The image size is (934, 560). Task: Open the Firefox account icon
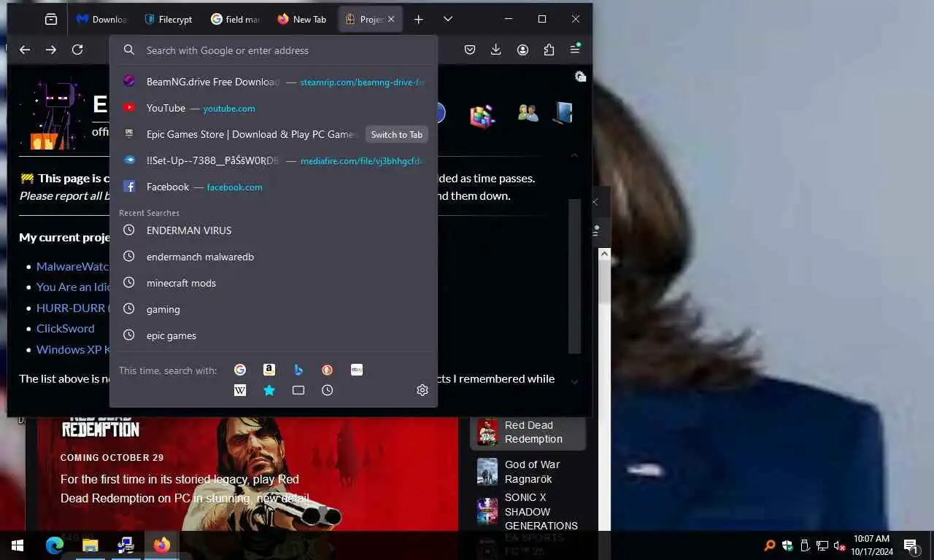[x=522, y=50]
